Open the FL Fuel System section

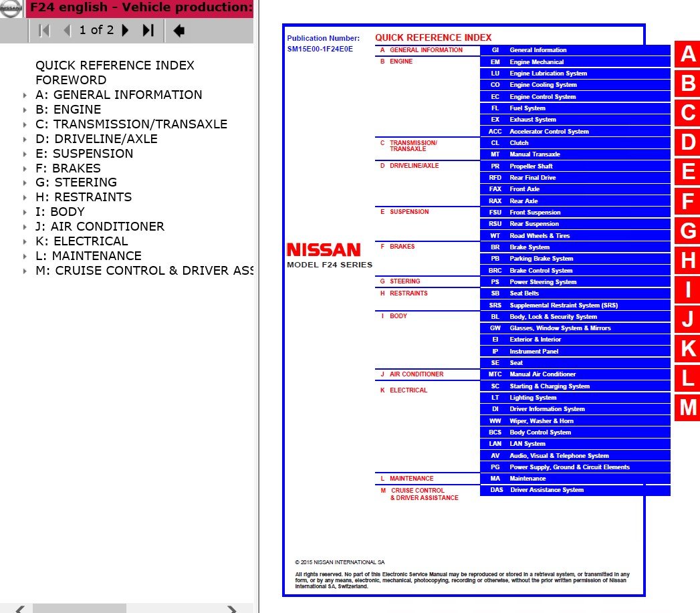point(575,108)
